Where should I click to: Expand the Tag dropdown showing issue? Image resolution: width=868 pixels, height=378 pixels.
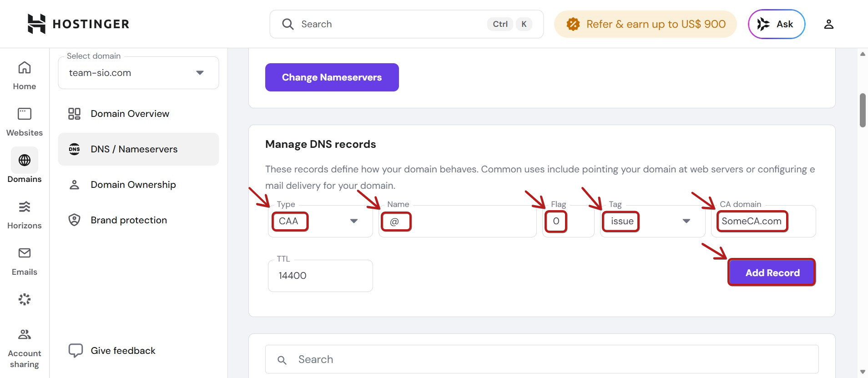coord(652,221)
